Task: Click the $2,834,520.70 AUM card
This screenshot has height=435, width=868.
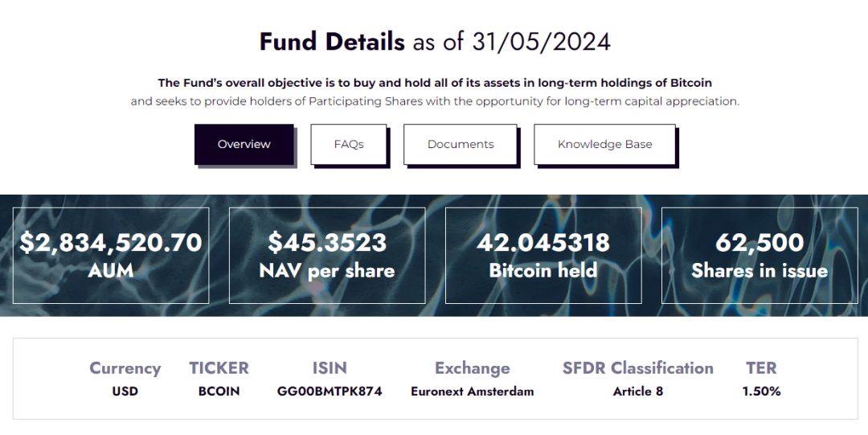Action: pyautogui.click(x=111, y=256)
